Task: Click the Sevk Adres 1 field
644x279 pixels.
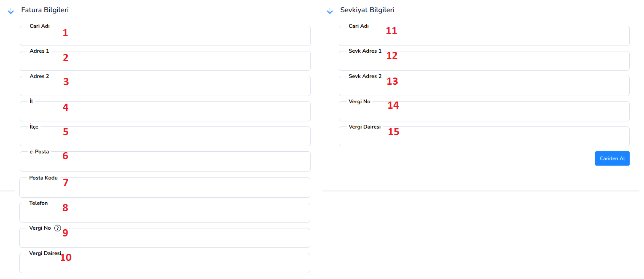Action: click(484, 61)
